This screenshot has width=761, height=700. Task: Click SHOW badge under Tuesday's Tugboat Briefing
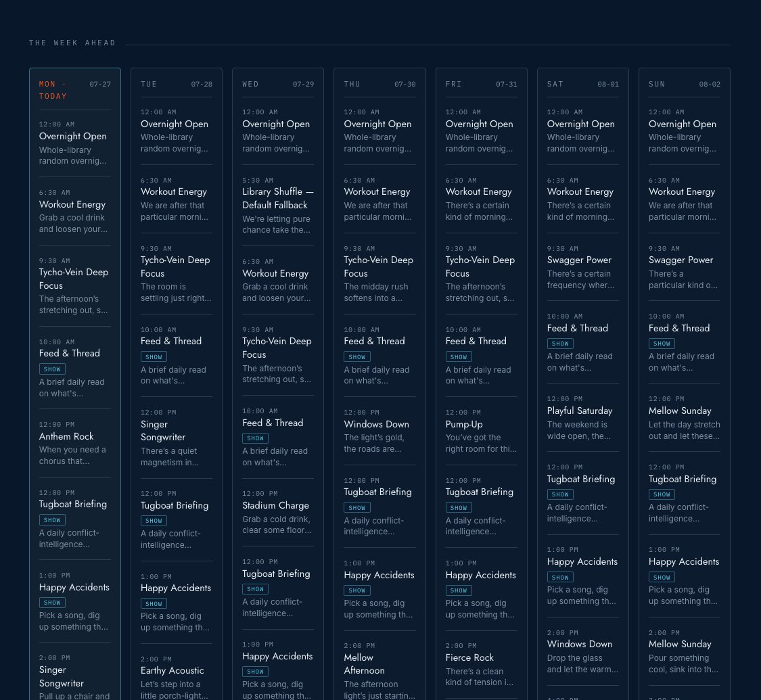154,521
